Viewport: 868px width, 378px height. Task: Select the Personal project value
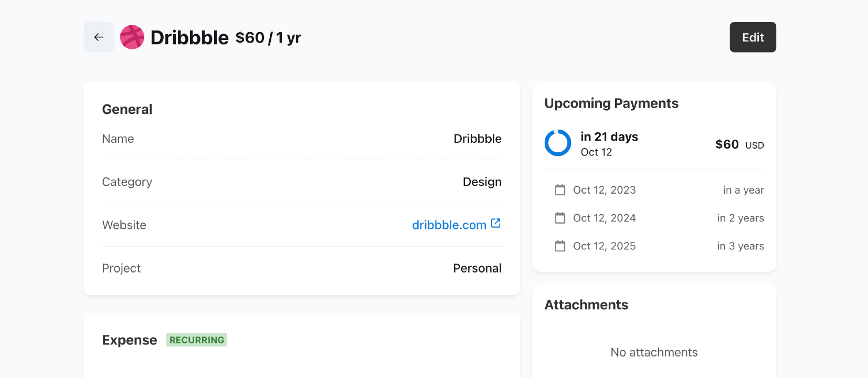tap(477, 268)
